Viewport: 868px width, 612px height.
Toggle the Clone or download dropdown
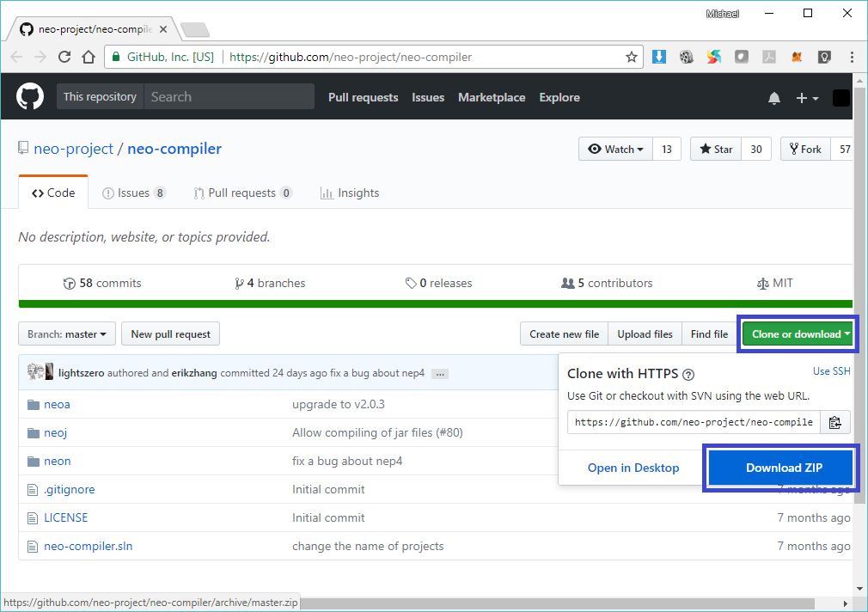point(798,334)
